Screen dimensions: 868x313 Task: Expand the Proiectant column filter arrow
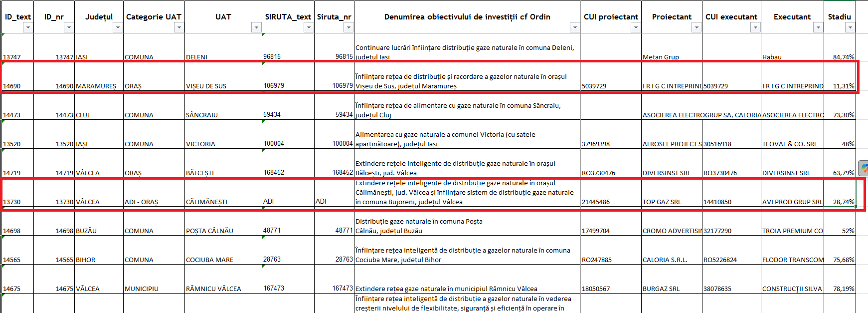(x=696, y=27)
